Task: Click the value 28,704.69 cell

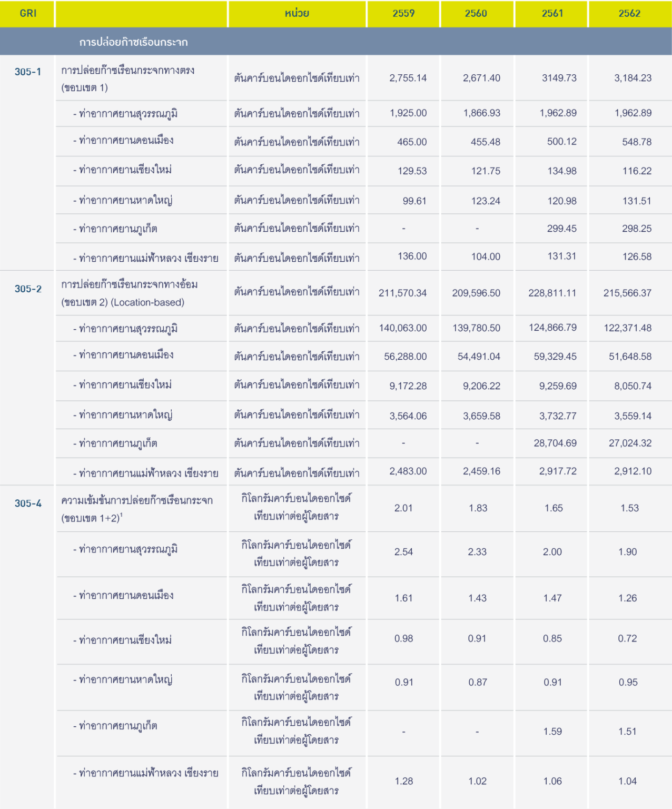Action: coord(555,443)
